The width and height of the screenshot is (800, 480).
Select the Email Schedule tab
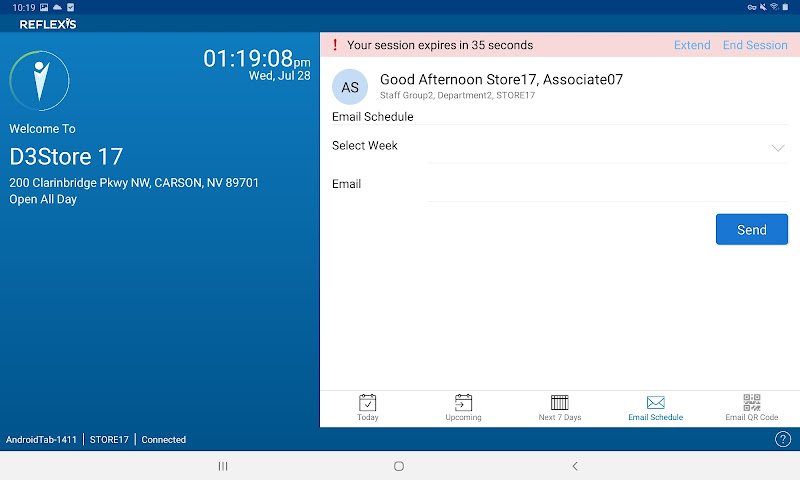[x=656, y=408]
